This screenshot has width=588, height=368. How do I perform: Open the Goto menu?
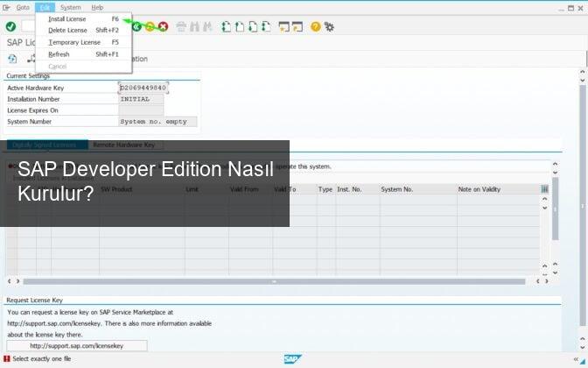click(x=23, y=7)
